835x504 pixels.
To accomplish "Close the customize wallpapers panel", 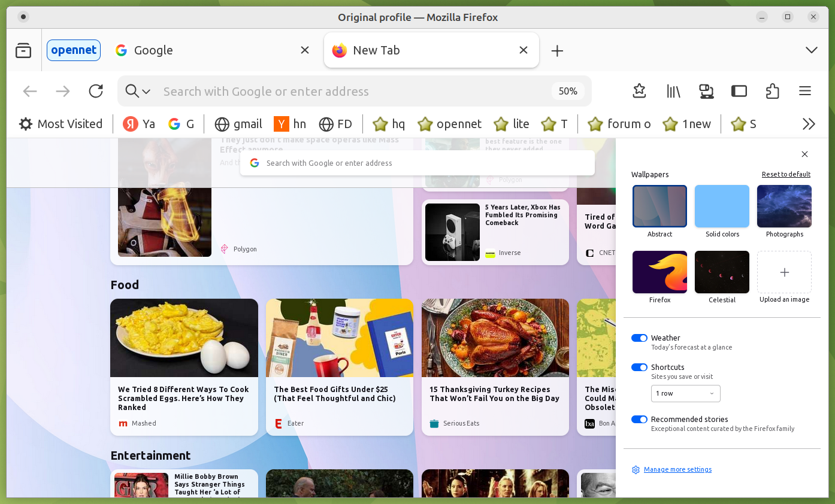I will tap(804, 154).
